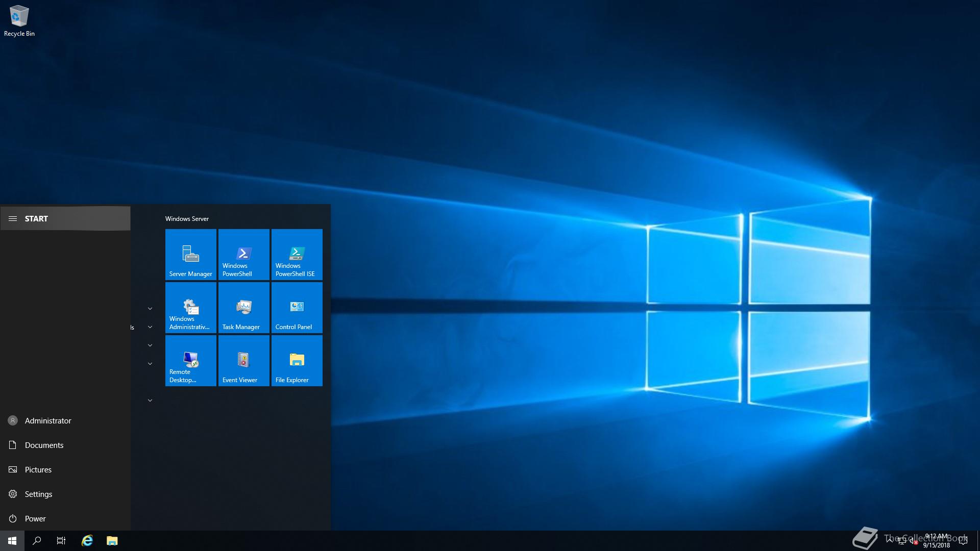Viewport: 980px width, 551px height.
Task: Open the network status tray icon
Action: click(902, 541)
